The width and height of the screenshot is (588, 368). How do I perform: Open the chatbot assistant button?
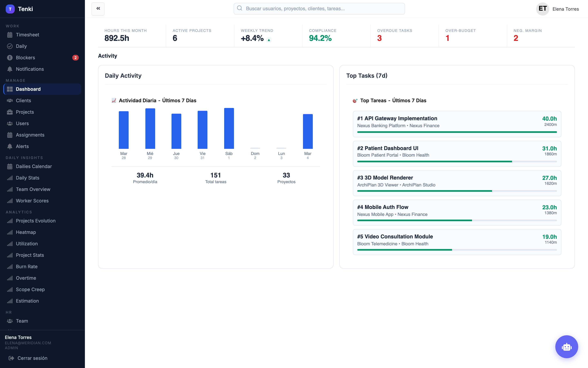[566, 347]
